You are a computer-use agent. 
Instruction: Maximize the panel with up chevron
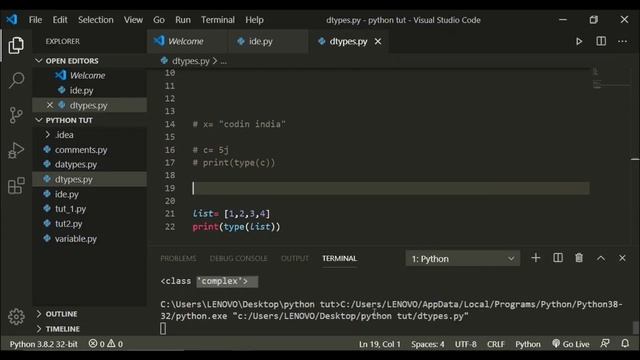tap(601, 258)
